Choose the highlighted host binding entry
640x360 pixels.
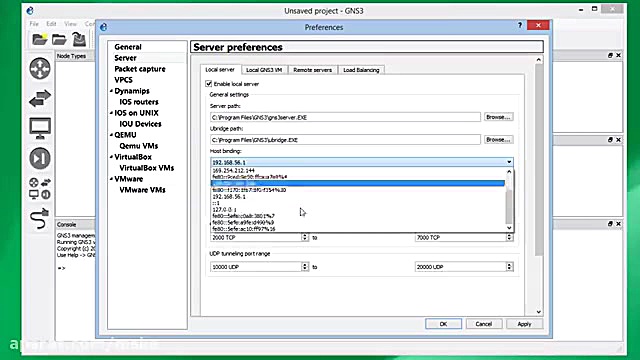[x=358, y=183]
